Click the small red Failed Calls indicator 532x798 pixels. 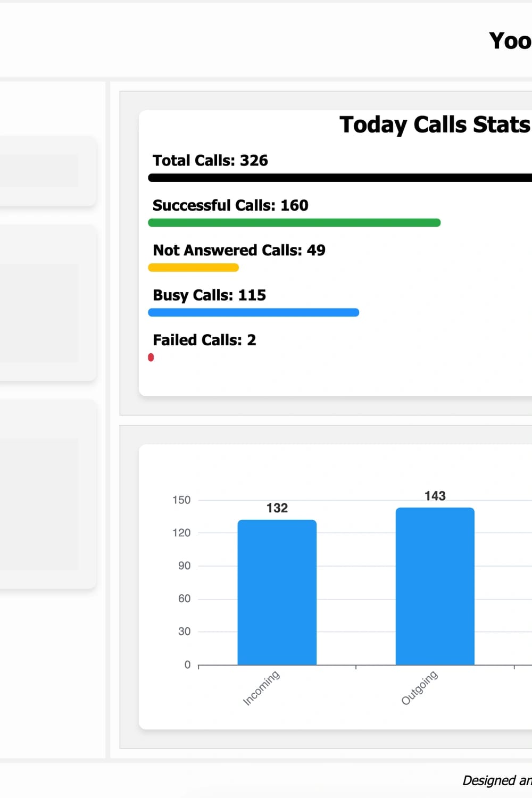151,358
